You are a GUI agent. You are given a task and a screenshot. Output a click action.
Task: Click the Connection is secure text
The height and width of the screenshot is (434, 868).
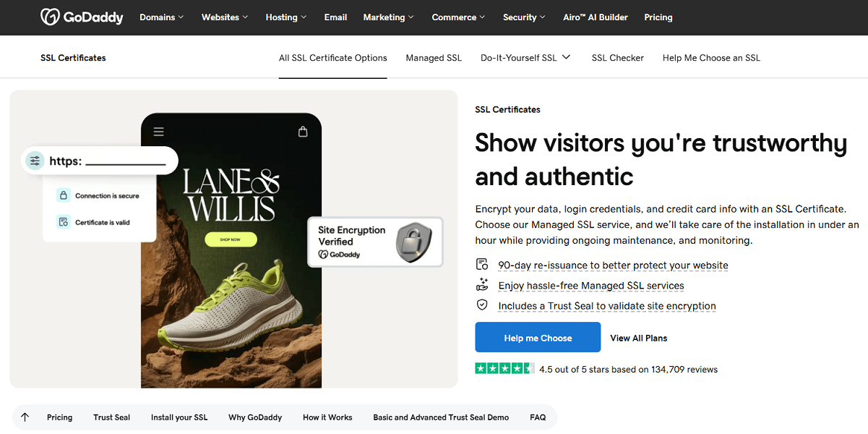107,195
